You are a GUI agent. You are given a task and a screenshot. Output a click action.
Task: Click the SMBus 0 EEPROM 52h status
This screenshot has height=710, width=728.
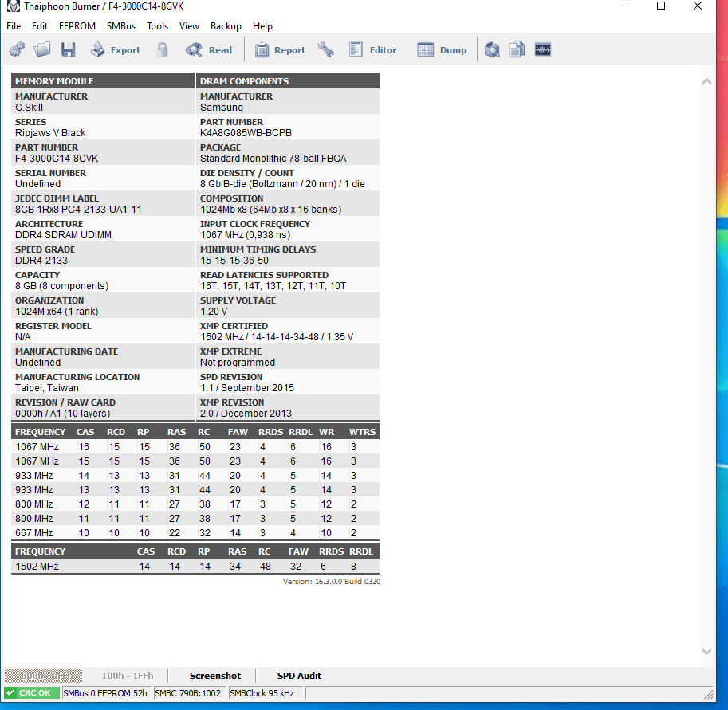click(105, 692)
